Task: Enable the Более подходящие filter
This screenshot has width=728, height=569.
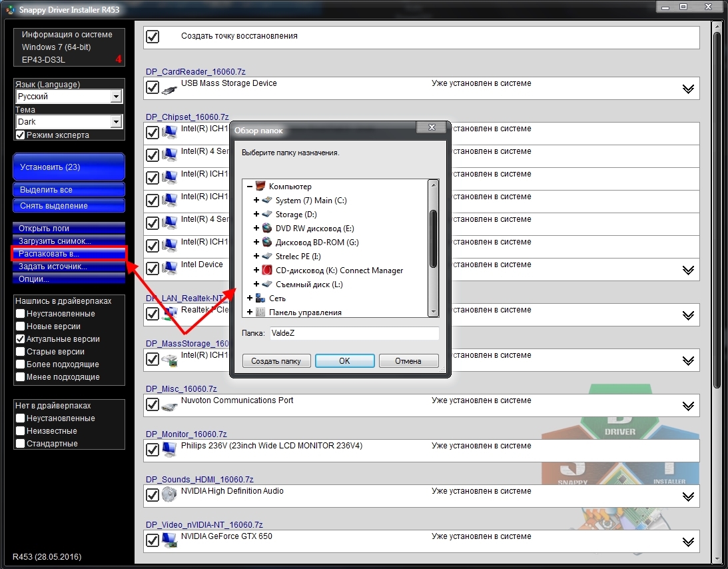Action: click(x=20, y=364)
